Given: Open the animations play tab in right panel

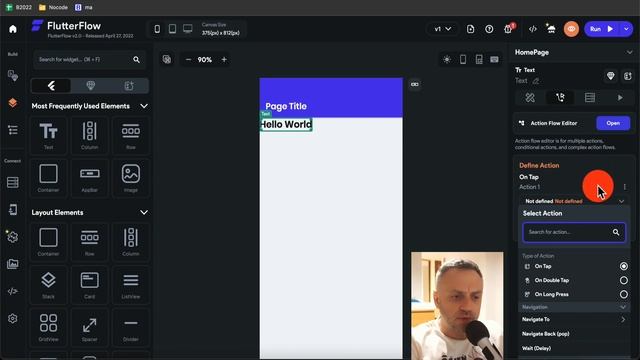Looking at the screenshot, I should (620, 98).
